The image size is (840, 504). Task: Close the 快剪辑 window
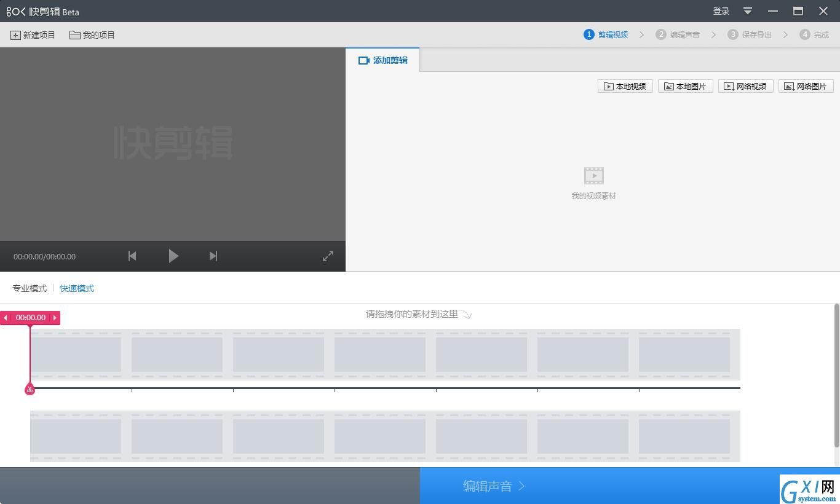pyautogui.click(x=823, y=11)
